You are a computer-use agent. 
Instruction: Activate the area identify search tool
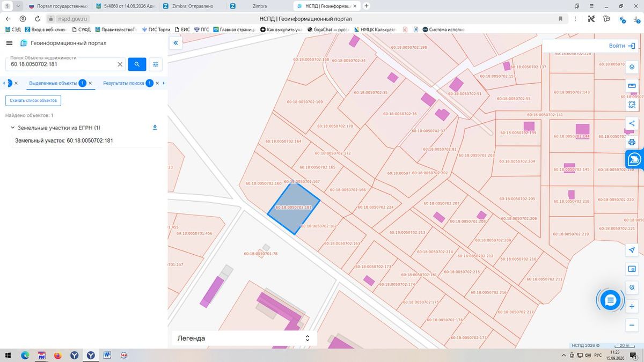632,105
